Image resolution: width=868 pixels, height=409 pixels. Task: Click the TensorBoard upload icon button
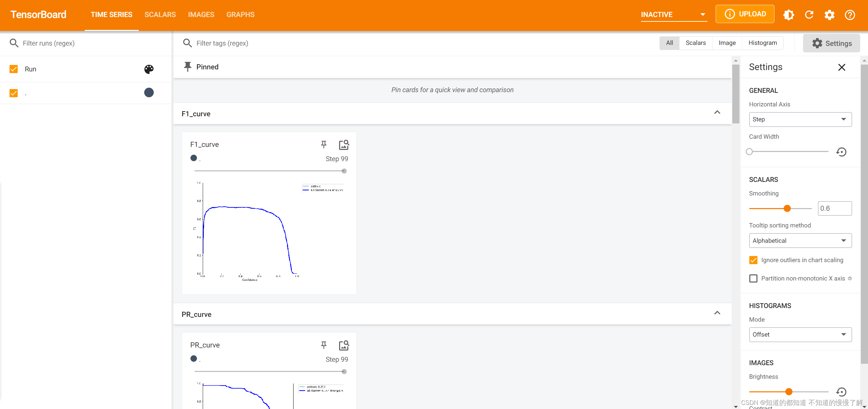tap(744, 14)
